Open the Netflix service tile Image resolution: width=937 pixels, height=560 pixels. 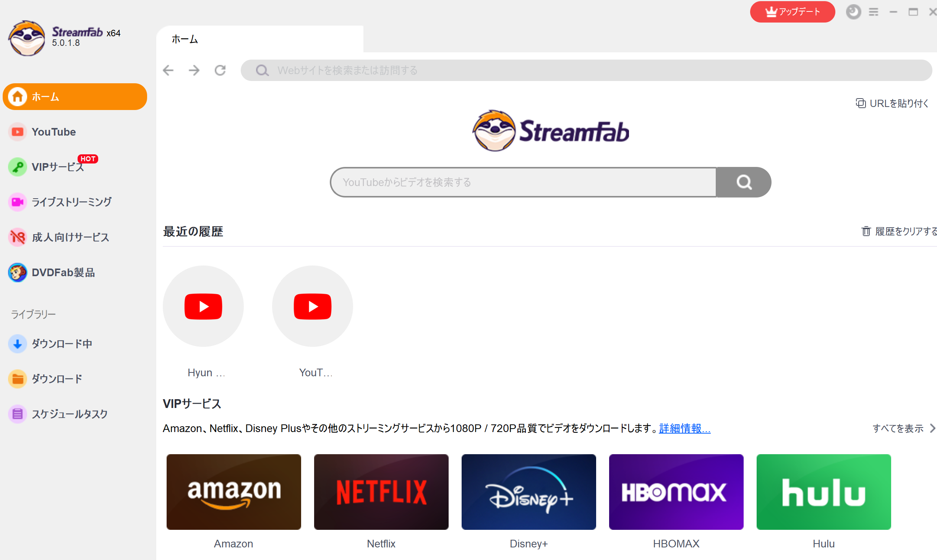click(x=381, y=492)
